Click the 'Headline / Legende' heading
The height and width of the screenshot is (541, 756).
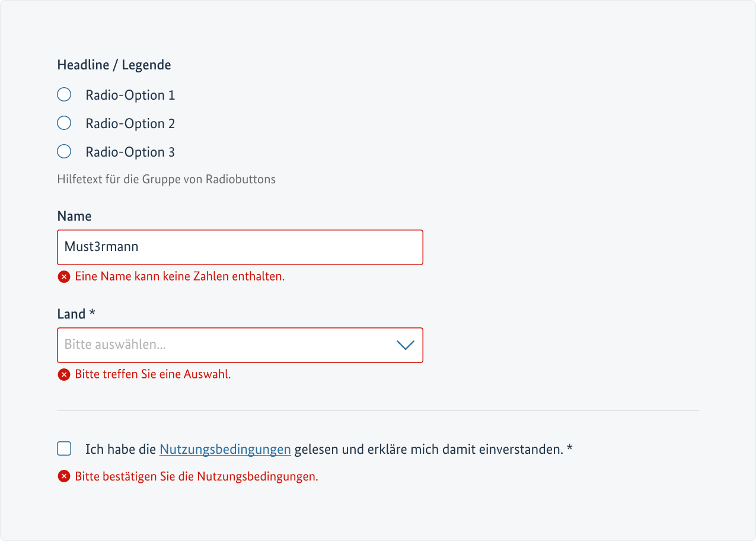114,65
